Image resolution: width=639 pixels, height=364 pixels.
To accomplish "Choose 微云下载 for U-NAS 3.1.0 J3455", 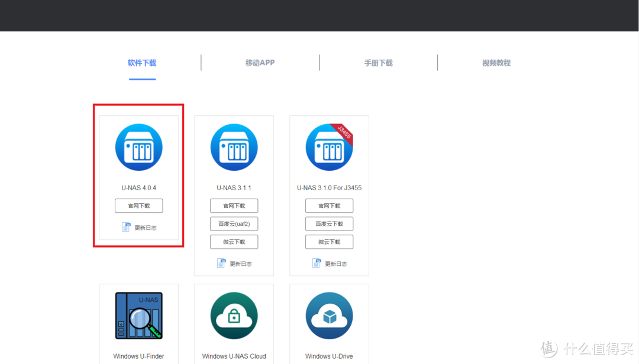I will 329,242.
